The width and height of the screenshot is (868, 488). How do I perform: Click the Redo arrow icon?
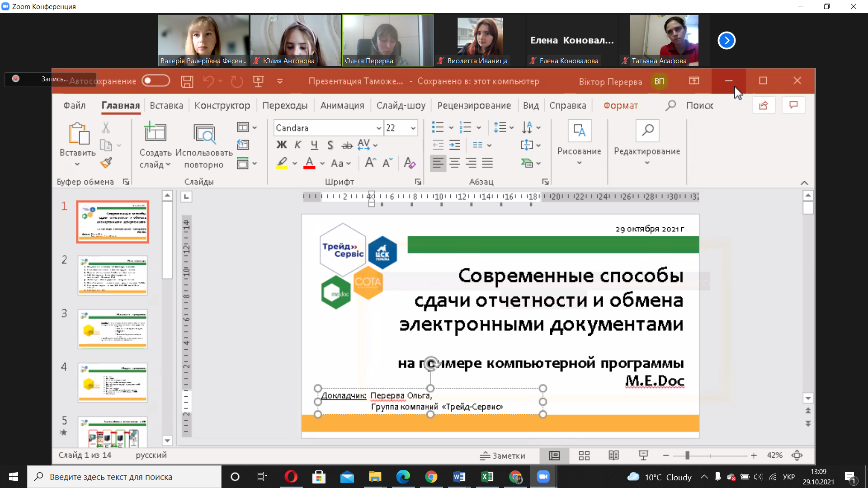coord(237,81)
